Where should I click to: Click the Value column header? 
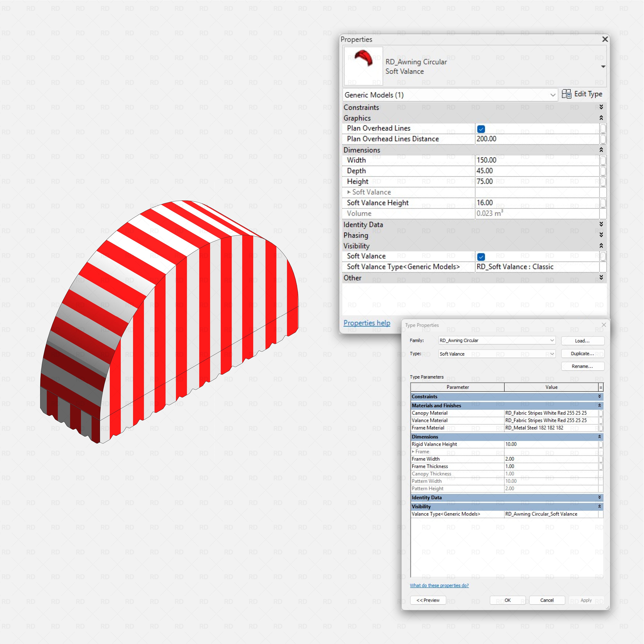click(x=551, y=387)
